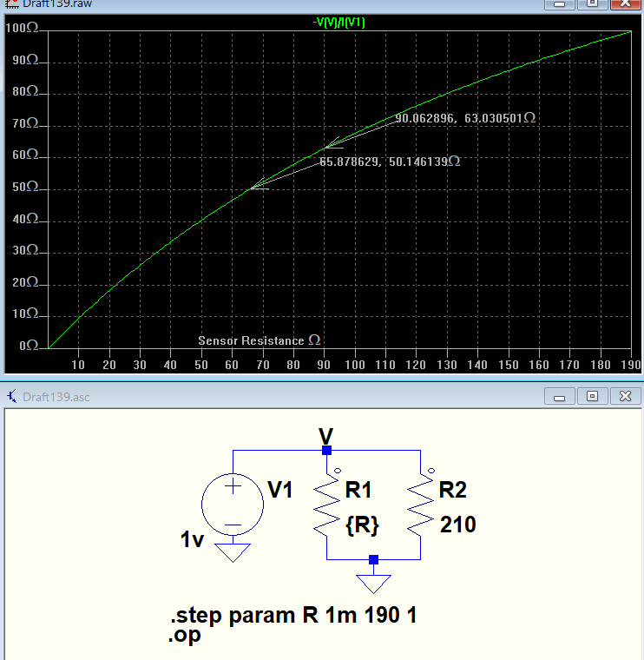
Task: Close the Draft139.raw window
Action: coord(626,4)
